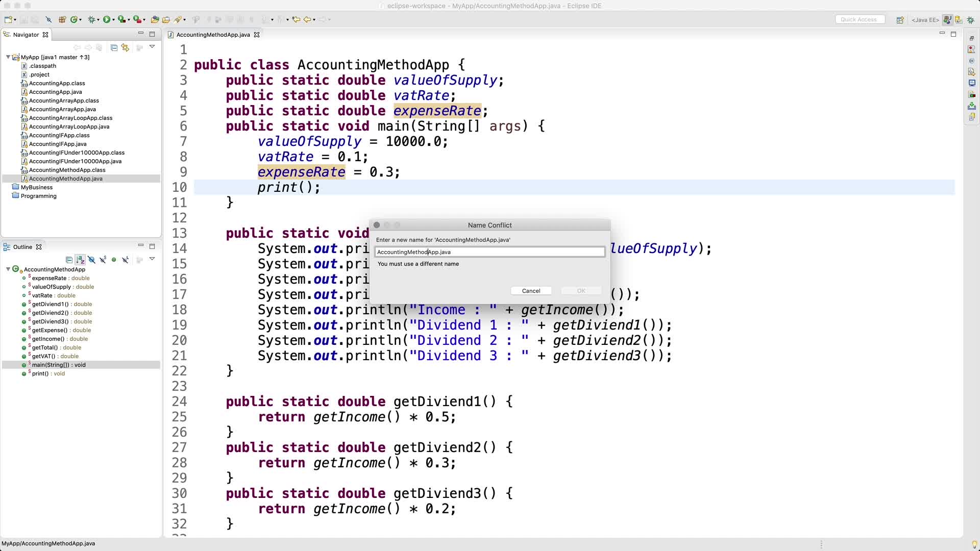Close the AccountingMethodApp.java editor tab

coord(257,35)
